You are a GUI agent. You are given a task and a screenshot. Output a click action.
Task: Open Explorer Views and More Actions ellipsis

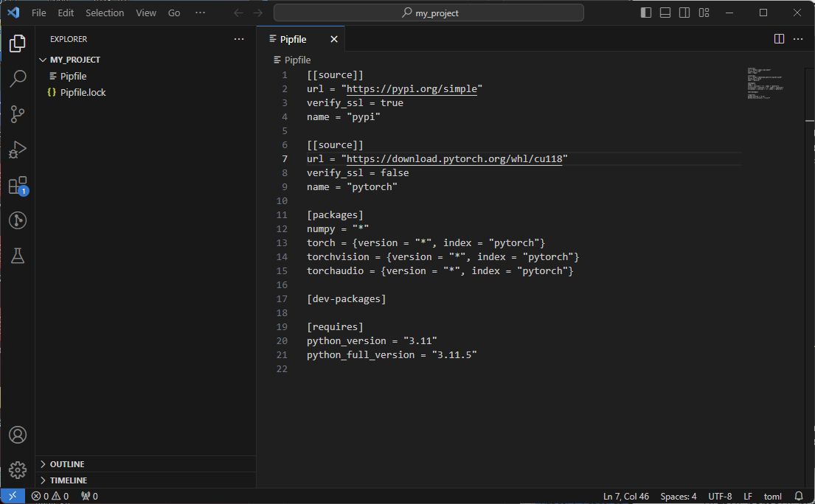pos(238,39)
